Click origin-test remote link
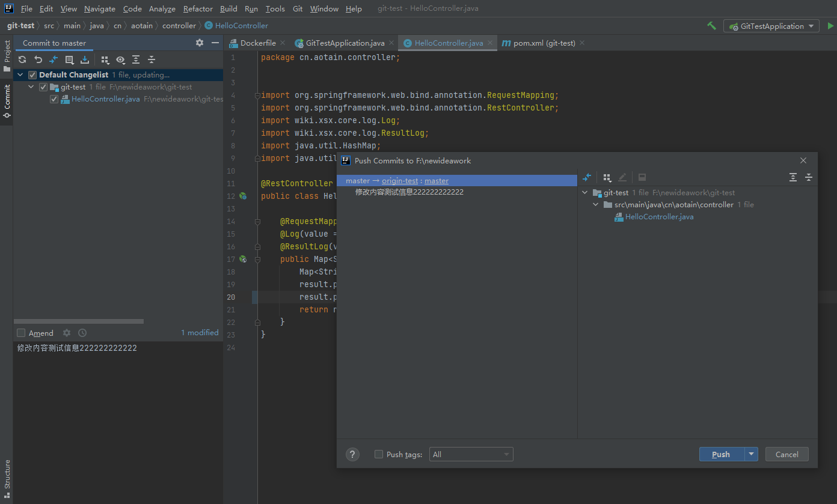This screenshot has height=504, width=837. pyautogui.click(x=400, y=181)
